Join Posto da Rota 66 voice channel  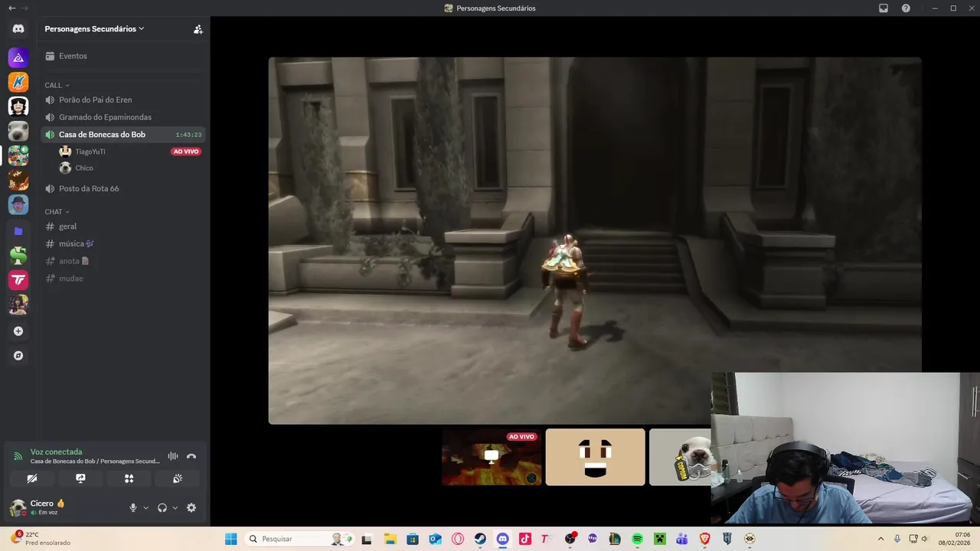point(123,188)
